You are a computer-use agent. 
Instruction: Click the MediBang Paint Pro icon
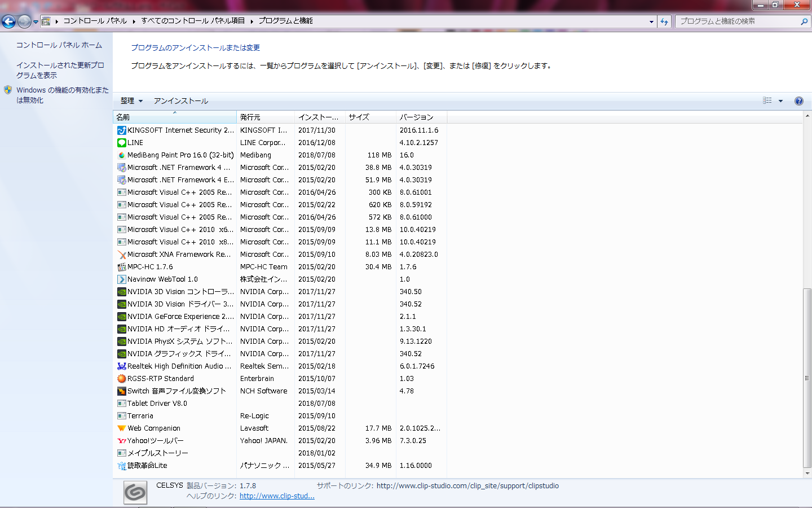[x=121, y=155]
